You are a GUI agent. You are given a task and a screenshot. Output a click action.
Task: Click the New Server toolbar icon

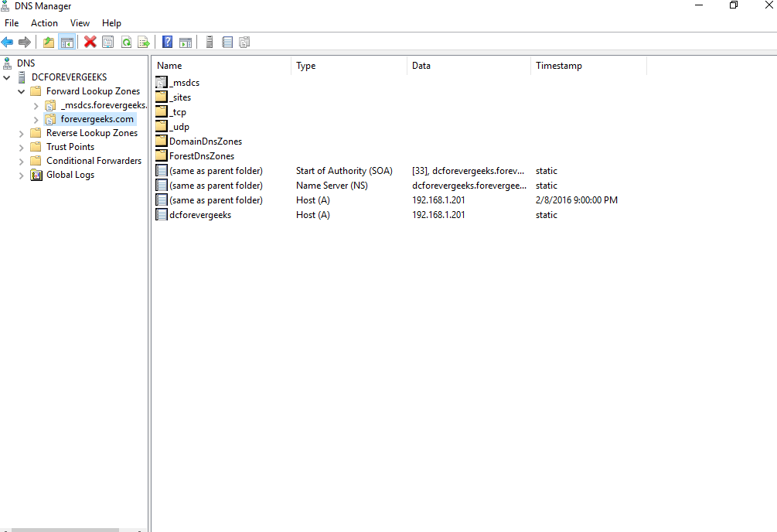pyautogui.click(x=210, y=43)
